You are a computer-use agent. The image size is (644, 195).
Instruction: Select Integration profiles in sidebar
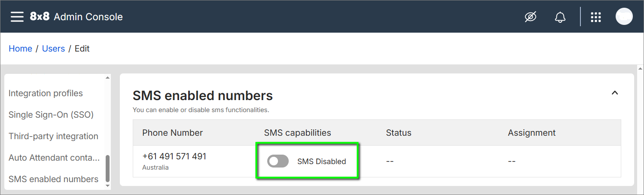click(x=46, y=93)
